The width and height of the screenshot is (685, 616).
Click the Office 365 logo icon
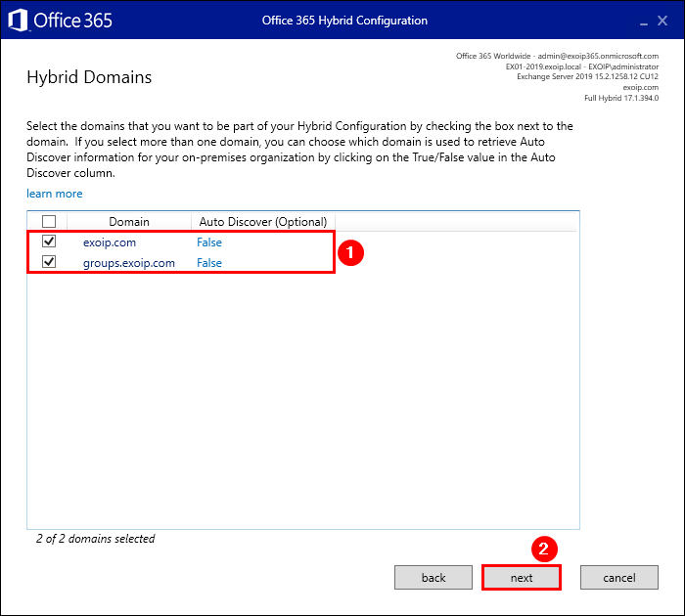pyautogui.click(x=18, y=20)
